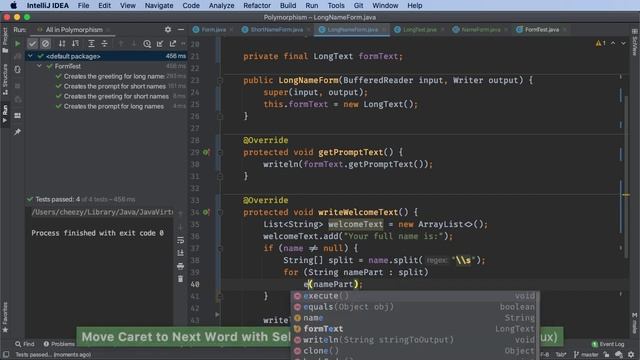Collapse all test tree nodes

click(104, 43)
